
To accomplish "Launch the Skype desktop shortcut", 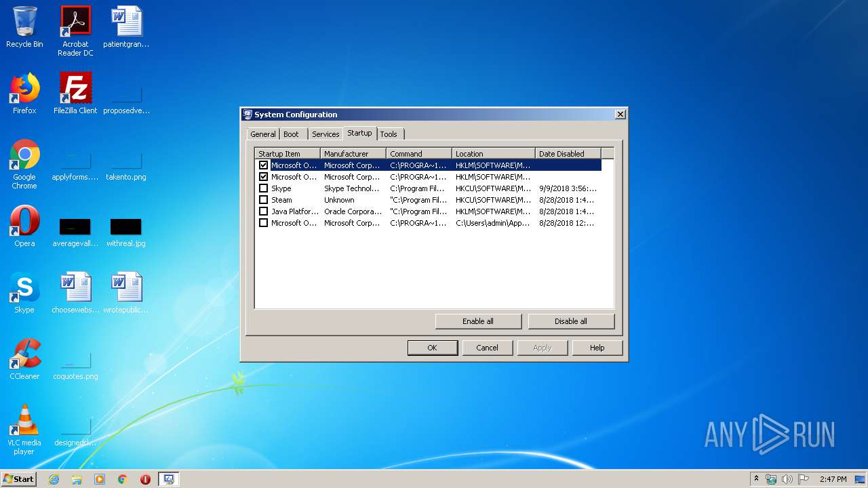I will pos(24,293).
